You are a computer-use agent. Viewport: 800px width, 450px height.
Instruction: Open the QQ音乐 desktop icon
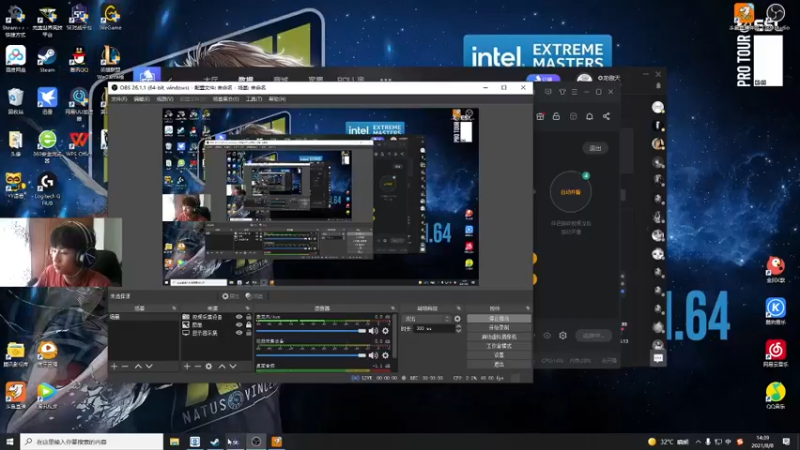tap(776, 395)
